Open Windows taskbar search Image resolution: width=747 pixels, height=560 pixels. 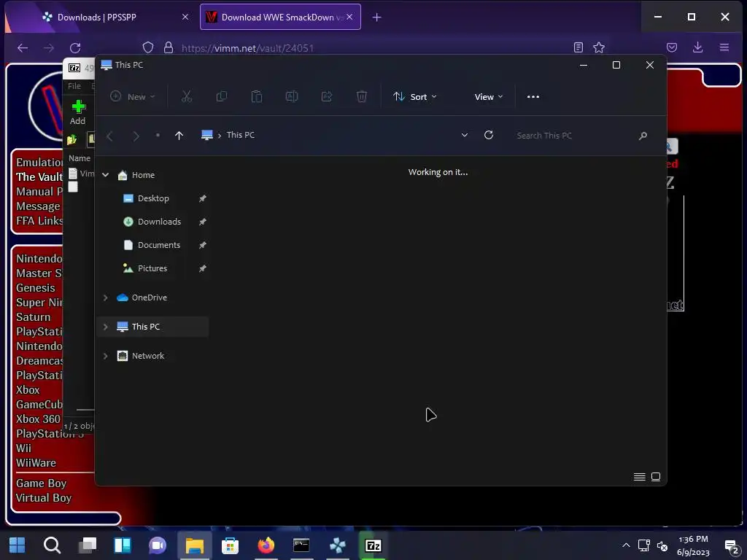tap(52, 545)
